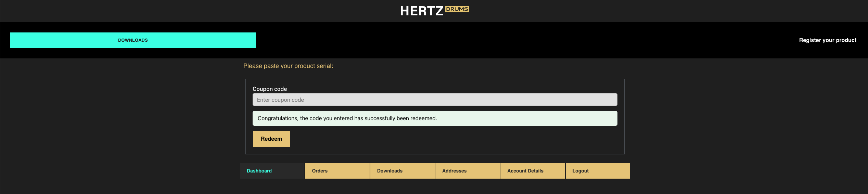Click the yellow DRUMS badge
This screenshot has width=868, height=194.
pyautogui.click(x=457, y=9)
